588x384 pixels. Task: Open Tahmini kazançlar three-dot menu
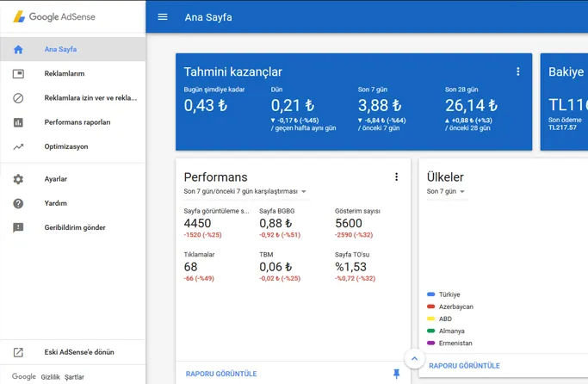point(517,71)
